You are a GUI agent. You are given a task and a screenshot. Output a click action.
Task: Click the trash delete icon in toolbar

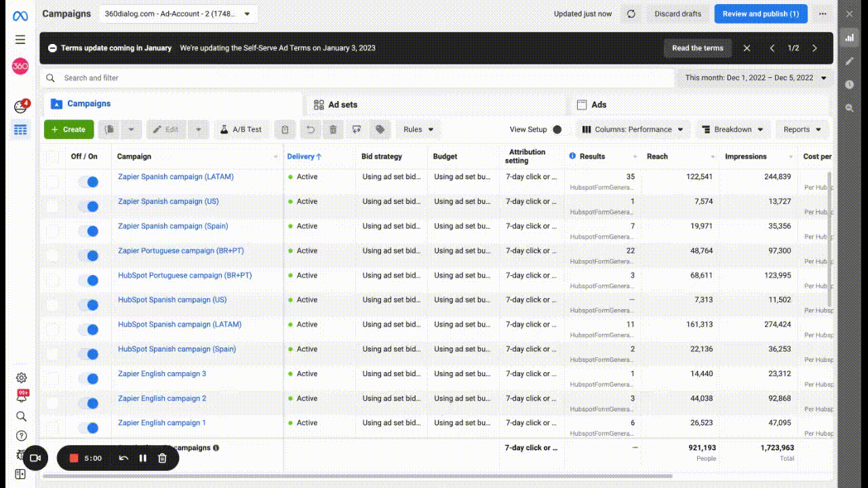point(333,129)
